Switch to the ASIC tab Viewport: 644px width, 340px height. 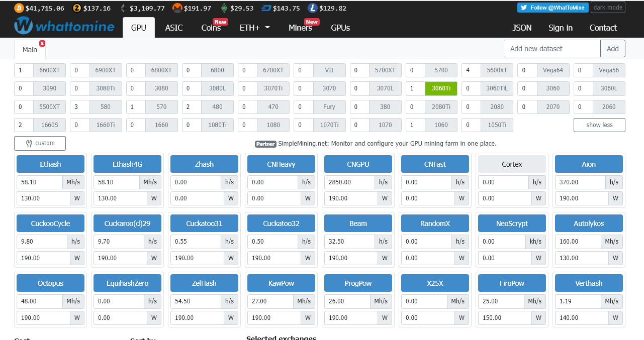[x=174, y=28]
